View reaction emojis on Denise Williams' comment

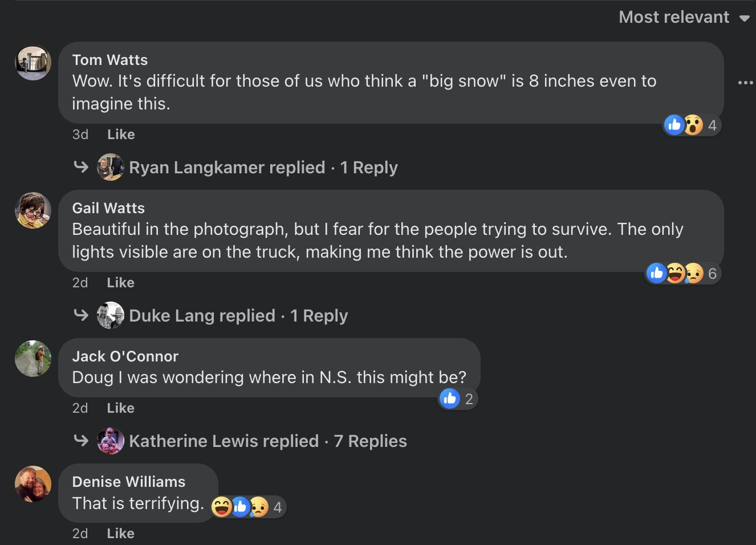coord(246,506)
